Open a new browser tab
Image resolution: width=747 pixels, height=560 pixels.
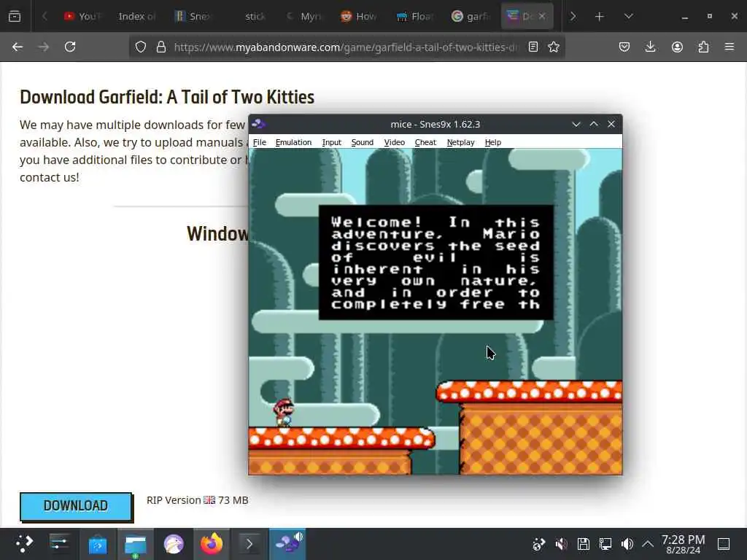tap(600, 17)
